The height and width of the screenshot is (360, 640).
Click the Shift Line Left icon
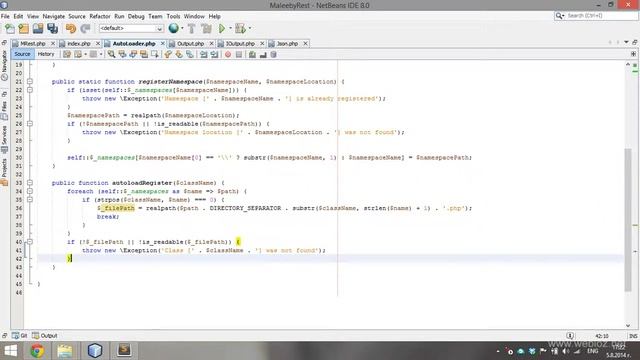(x=203, y=54)
